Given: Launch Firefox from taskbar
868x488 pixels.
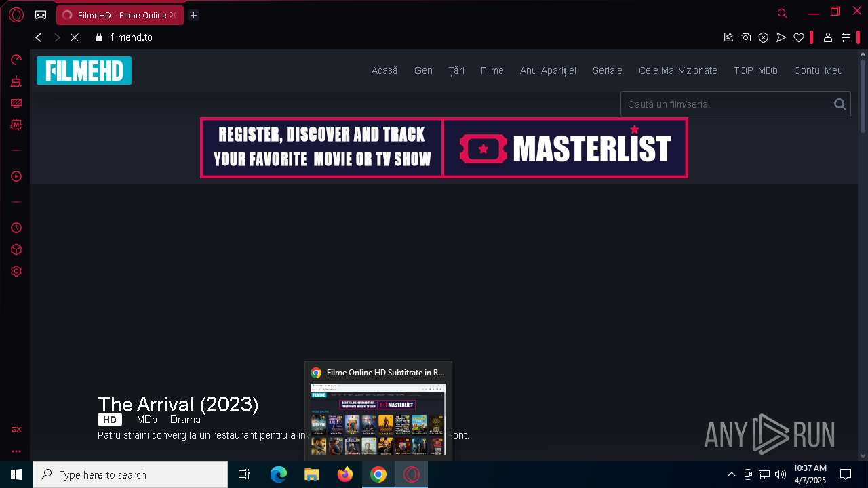Looking at the screenshot, I should [345, 474].
